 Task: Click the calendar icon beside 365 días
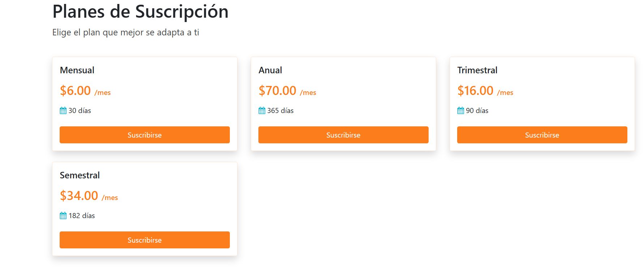pyautogui.click(x=262, y=110)
